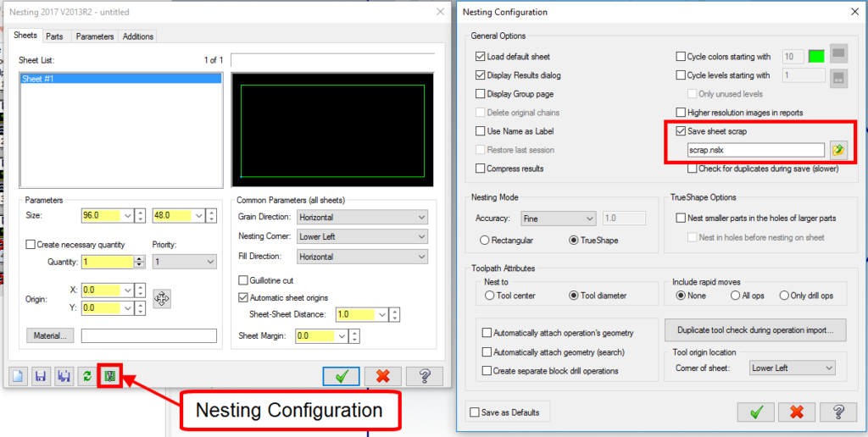The height and width of the screenshot is (437, 868).
Task: Open the Accuracy dropdown set to Fine
Action: pyautogui.click(x=558, y=218)
